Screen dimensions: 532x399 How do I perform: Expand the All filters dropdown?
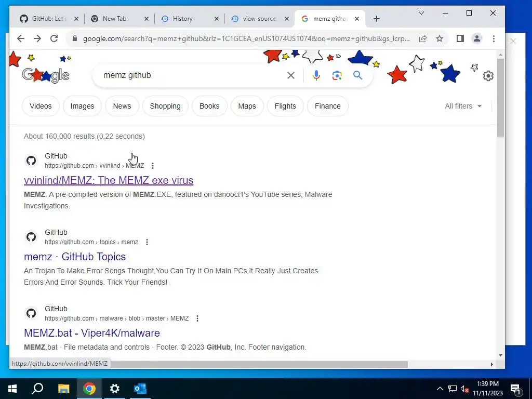tap(463, 106)
